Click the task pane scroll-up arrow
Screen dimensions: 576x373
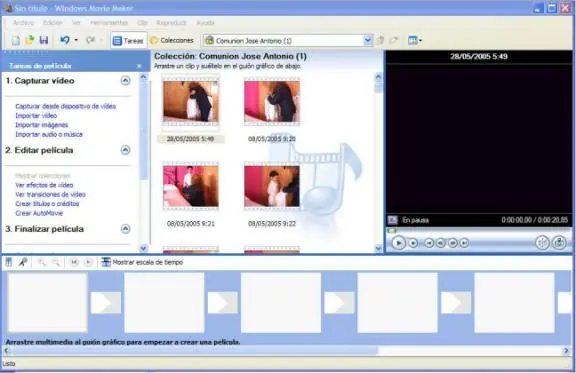point(143,77)
